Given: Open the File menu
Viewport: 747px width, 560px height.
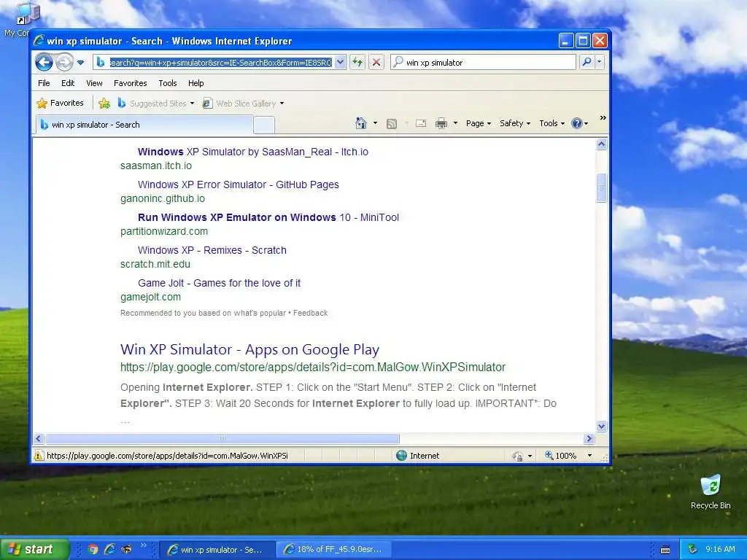Looking at the screenshot, I should click(x=44, y=83).
